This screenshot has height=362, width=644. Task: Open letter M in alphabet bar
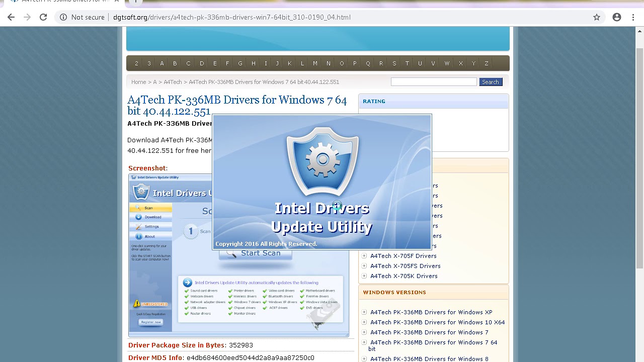tap(315, 63)
